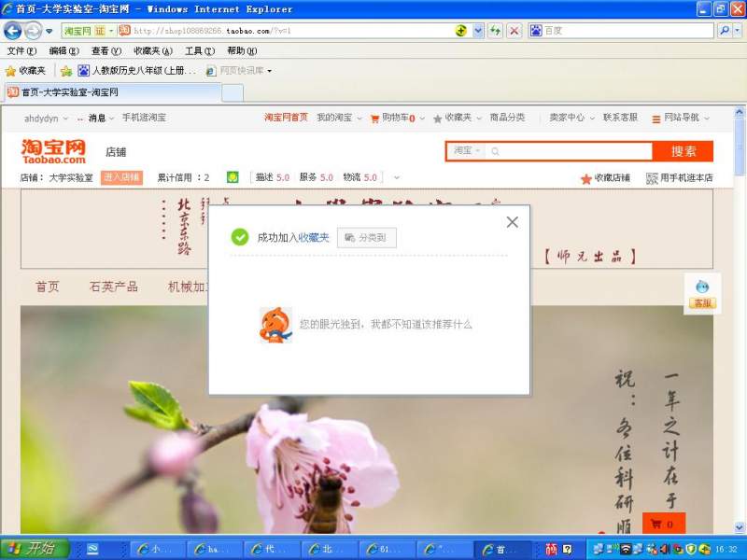Click the browser Forward arrow

coord(33,31)
